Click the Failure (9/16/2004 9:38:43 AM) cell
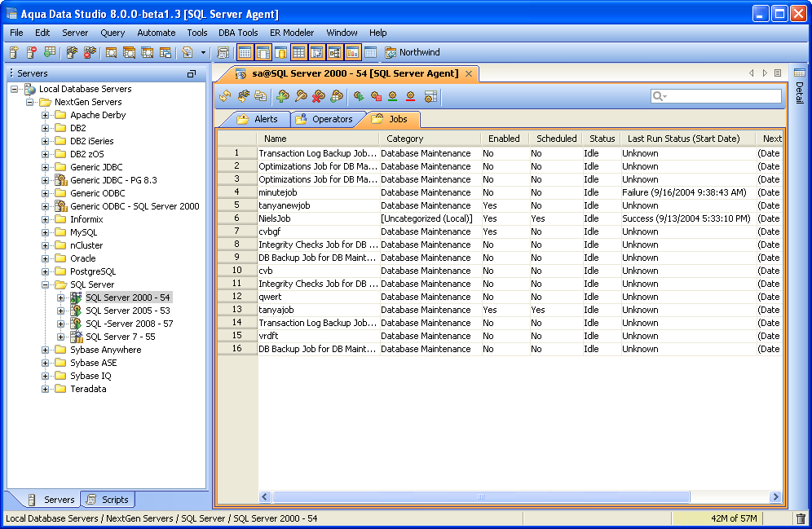The image size is (812, 529). pos(688,192)
